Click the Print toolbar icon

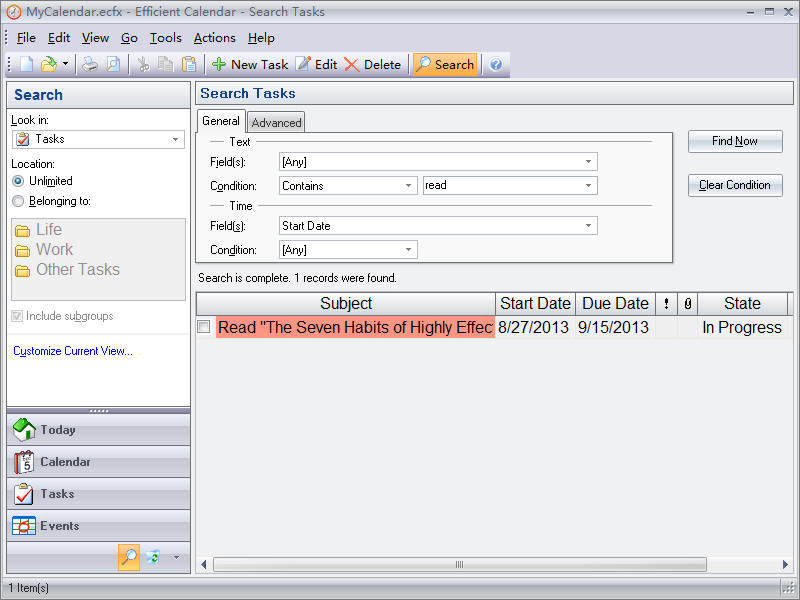[x=90, y=64]
